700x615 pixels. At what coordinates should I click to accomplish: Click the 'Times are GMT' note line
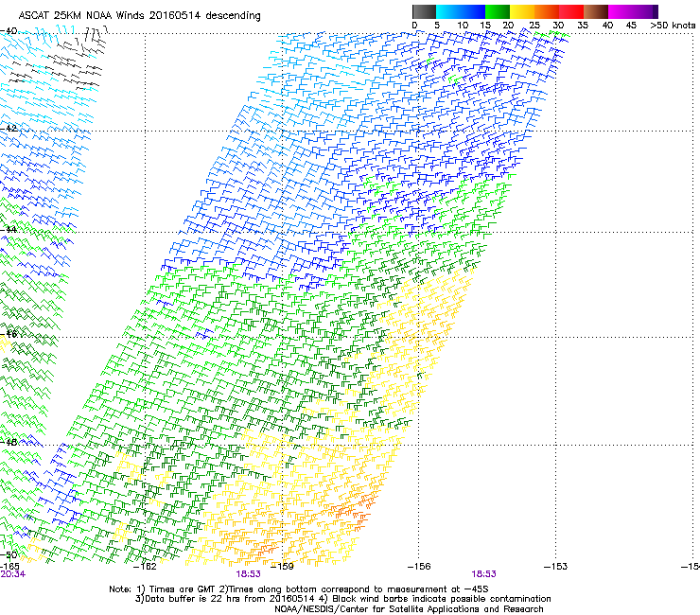pos(299,589)
